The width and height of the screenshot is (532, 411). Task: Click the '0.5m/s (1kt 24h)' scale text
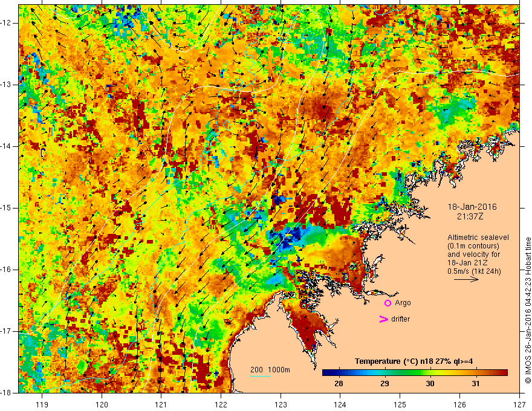coord(474,271)
